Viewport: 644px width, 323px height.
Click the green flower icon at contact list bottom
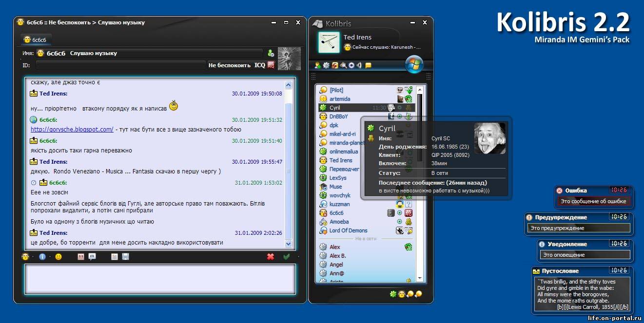coord(393,294)
